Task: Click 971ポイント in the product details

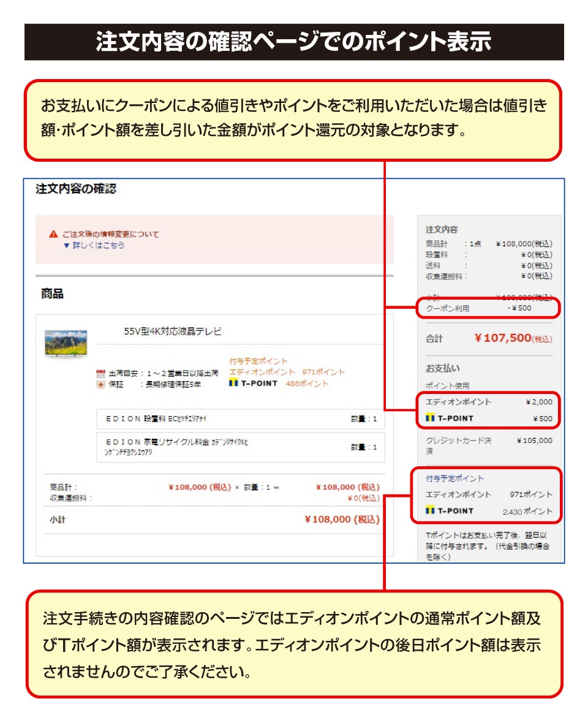Action: [323, 372]
